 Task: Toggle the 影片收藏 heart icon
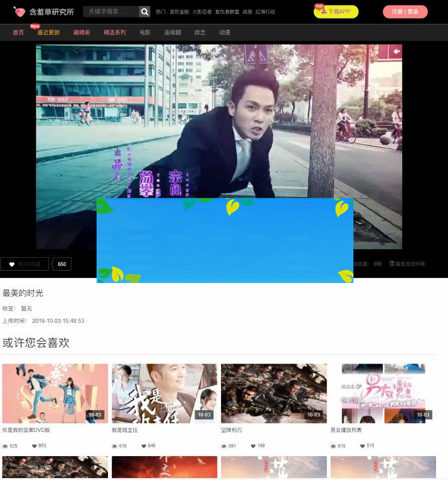click(12, 264)
